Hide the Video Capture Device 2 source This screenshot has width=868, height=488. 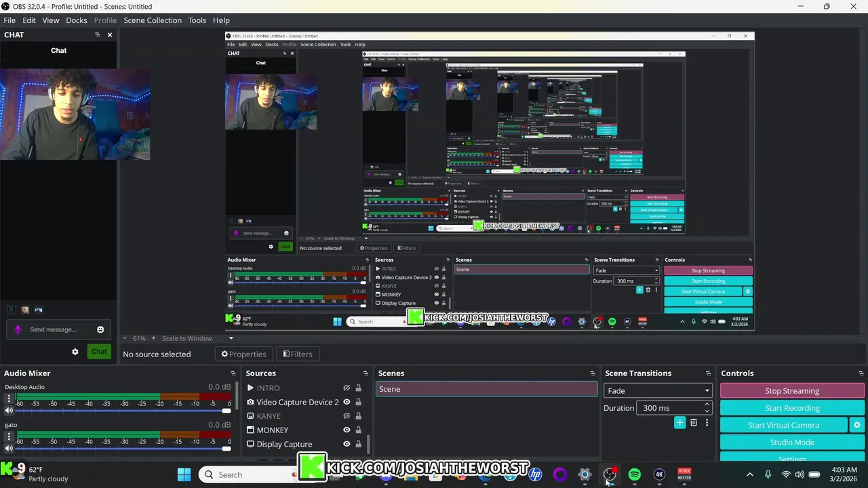tap(347, 402)
